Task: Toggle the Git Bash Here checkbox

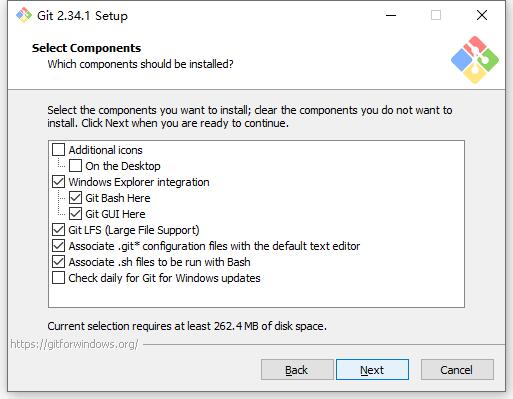Action: point(75,198)
